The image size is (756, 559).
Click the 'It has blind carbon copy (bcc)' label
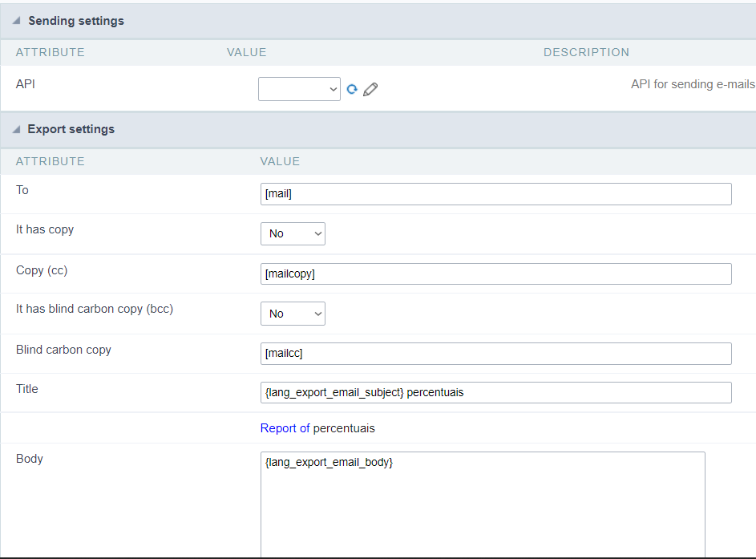[95, 309]
